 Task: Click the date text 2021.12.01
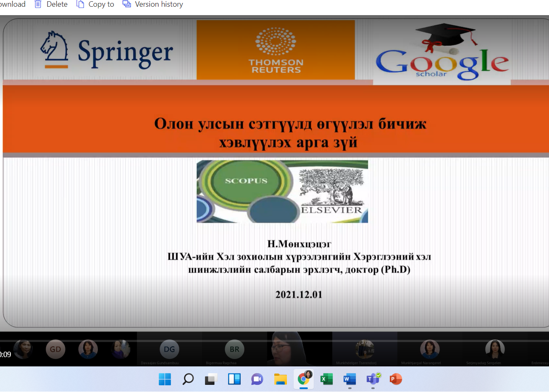click(x=299, y=295)
